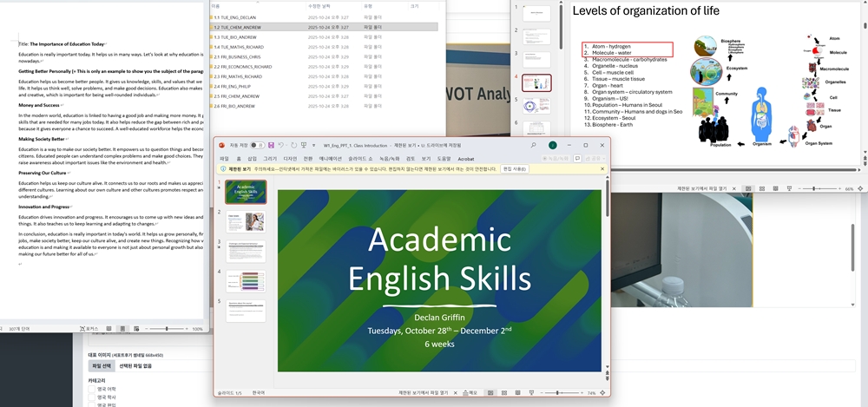Open the comments pane icon in PowerPoint

tap(577, 159)
